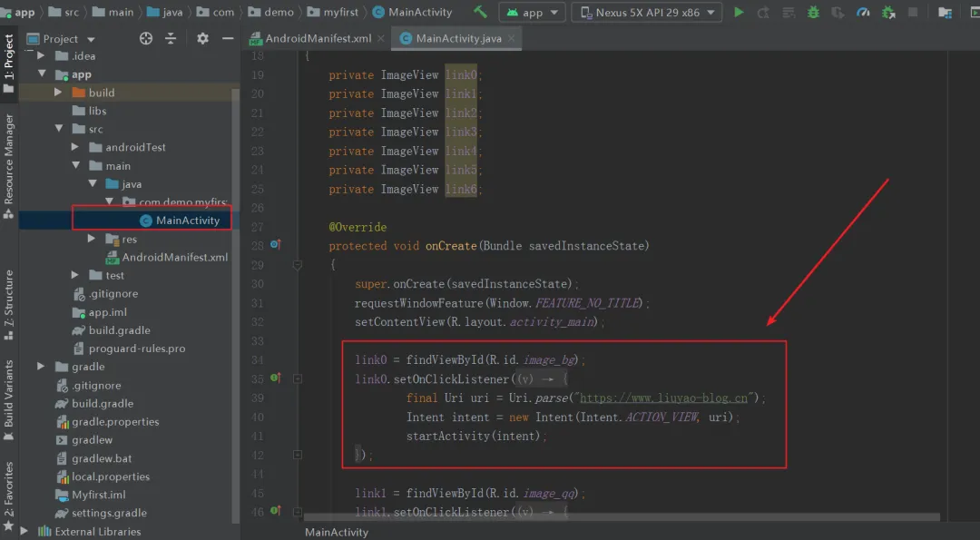This screenshot has height=540, width=980.
Task: Open the app run configuration dropdown
Action: click(532, 12)
